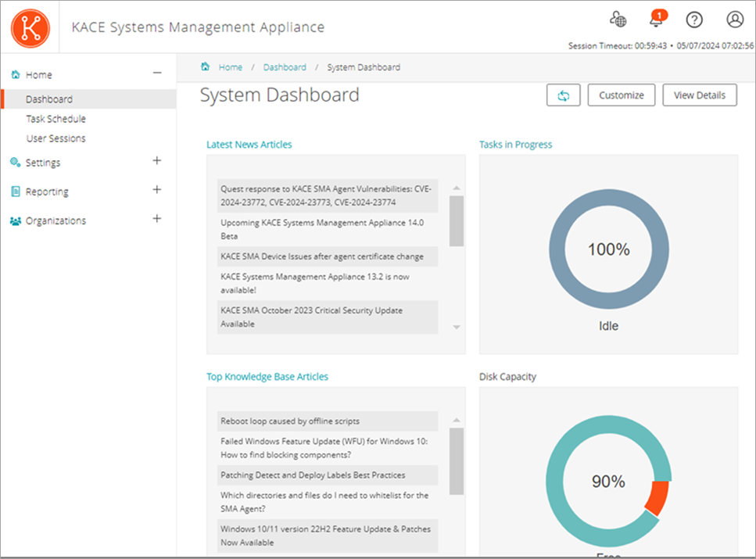Select Task Schedule in the sidebar
The image size is (756, 559).
point(56,119)
